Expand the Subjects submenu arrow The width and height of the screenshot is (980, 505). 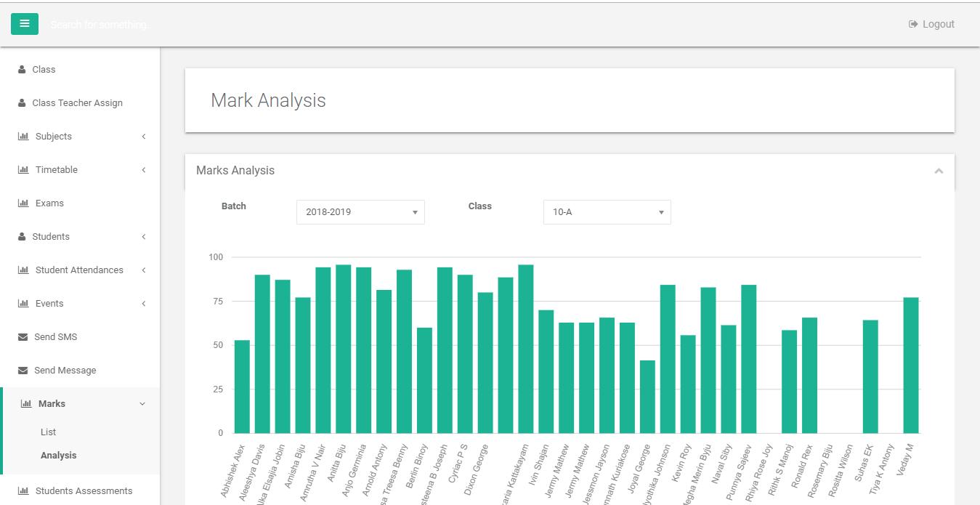click(144, 137)
